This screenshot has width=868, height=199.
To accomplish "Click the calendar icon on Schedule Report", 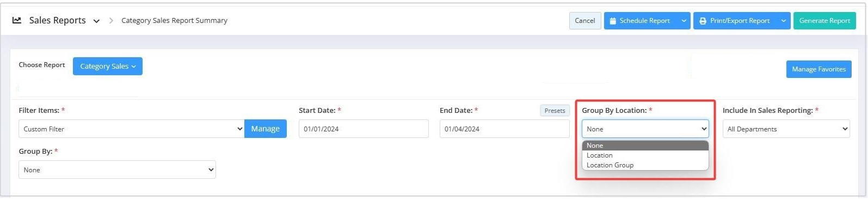I will [x=613, y=21].
